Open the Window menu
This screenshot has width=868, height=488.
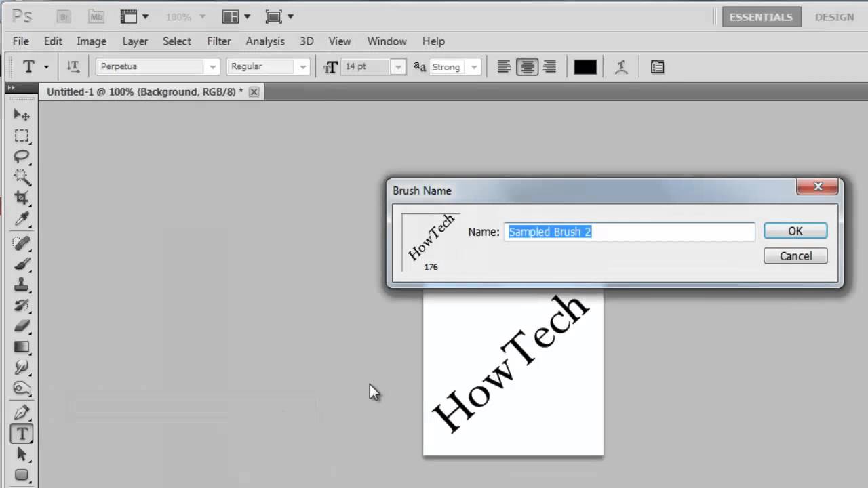387,41
